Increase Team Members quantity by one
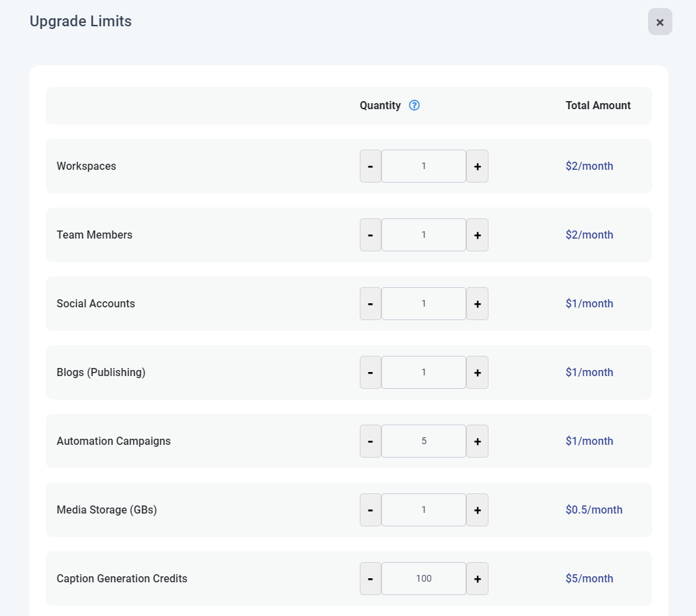 coord(477,235)
